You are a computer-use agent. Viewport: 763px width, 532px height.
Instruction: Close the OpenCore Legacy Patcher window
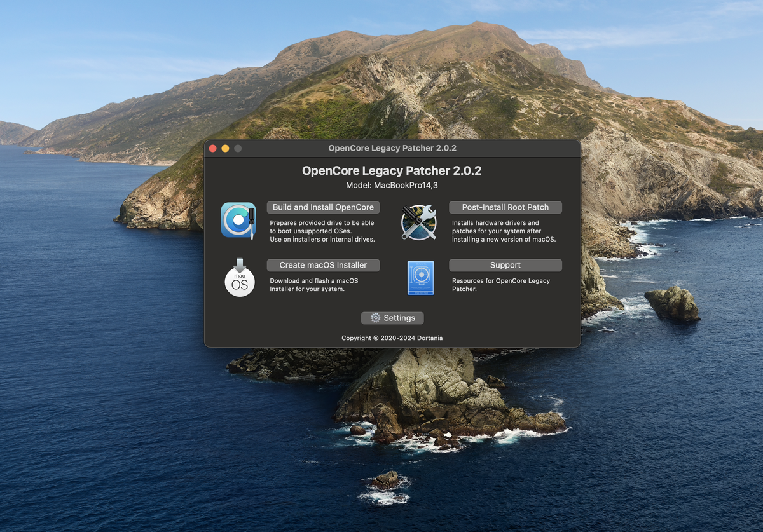pos(213,148)
